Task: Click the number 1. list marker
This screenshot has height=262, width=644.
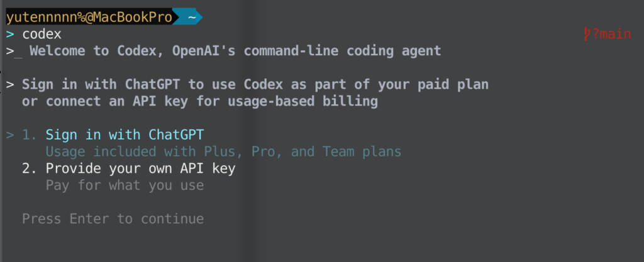Action: [30, 135]
